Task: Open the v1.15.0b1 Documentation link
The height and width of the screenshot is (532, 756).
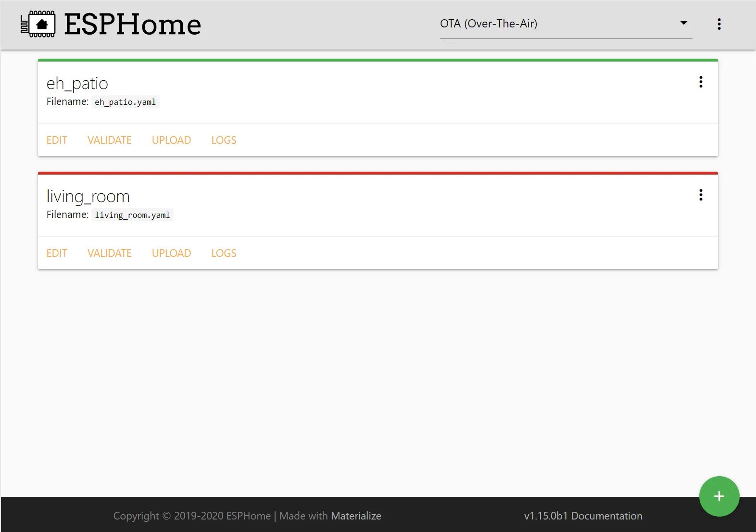Action: point(583,516)
